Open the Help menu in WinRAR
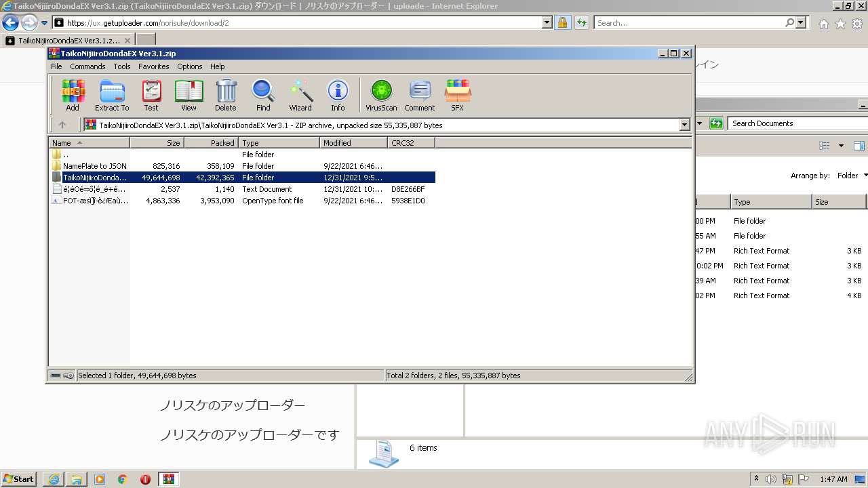 click(x=218, y=66)
